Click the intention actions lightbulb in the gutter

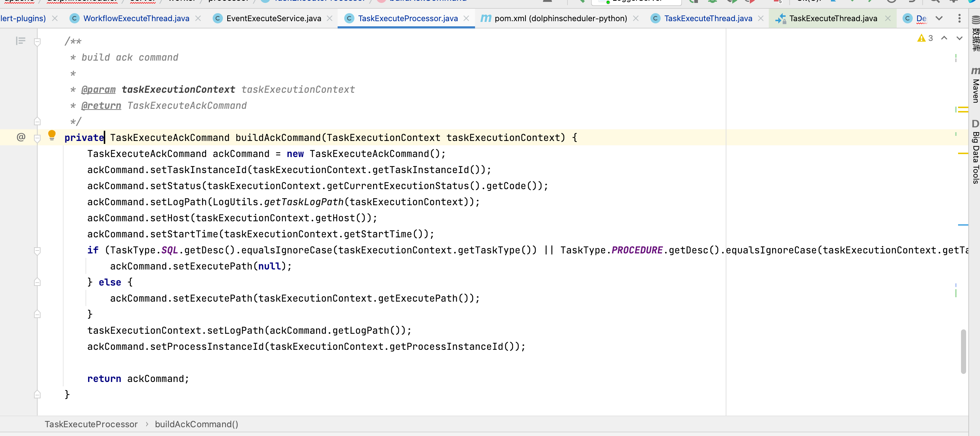(x=52, y=135)
